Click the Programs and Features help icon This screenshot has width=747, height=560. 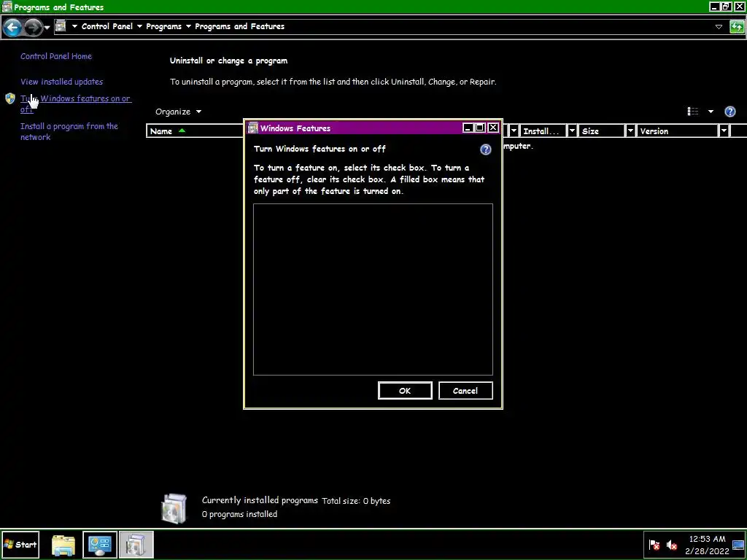click(729, 112)
